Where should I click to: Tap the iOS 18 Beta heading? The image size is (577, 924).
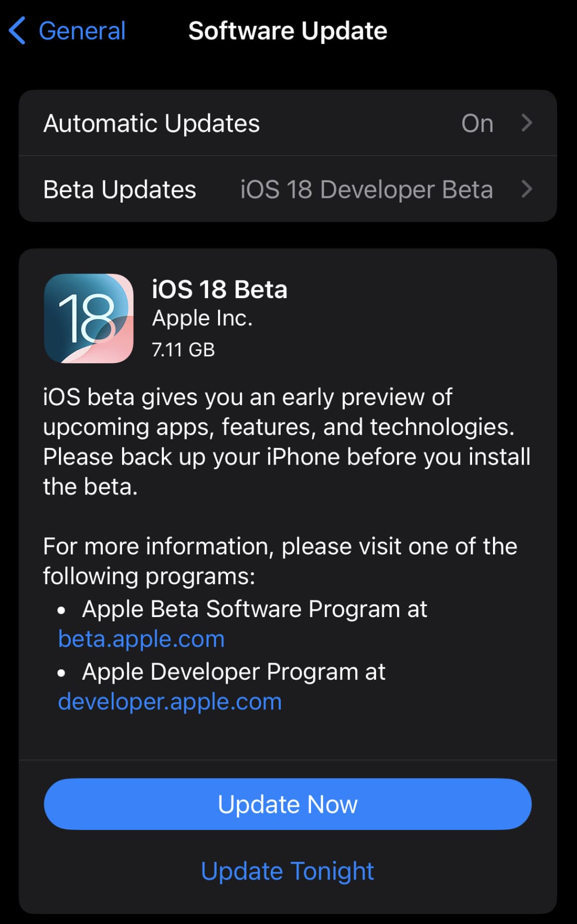[x=219, y=289]
